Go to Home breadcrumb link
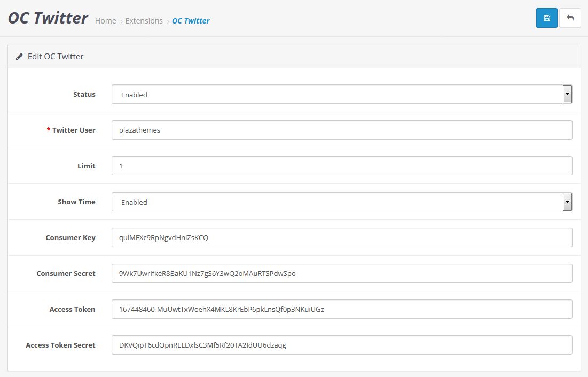The height and width of the screenshot is (377, 588). tap(105, 21)
